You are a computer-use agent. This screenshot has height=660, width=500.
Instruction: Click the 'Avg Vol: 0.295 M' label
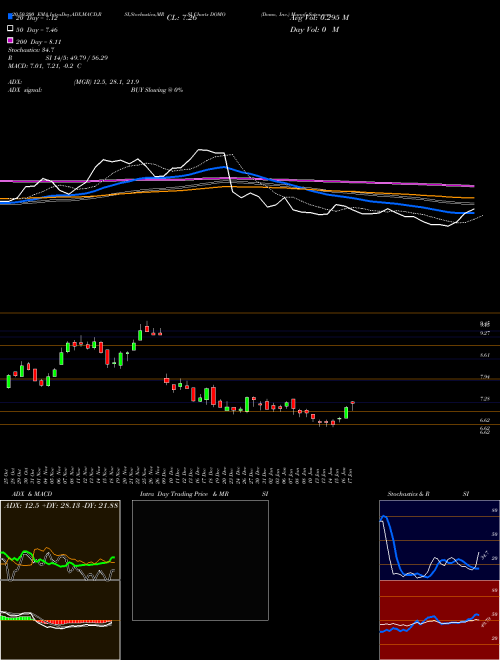(x=320, y=18)
